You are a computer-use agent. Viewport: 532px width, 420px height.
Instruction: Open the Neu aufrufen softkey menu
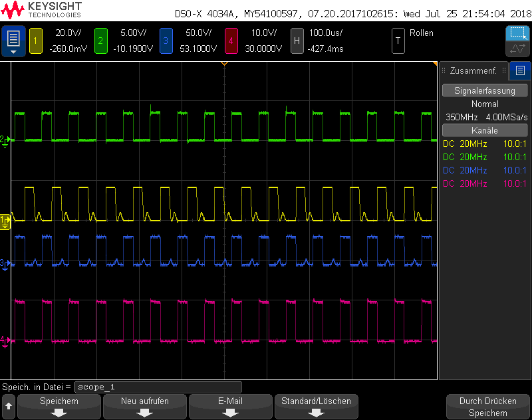click(144, 406)
